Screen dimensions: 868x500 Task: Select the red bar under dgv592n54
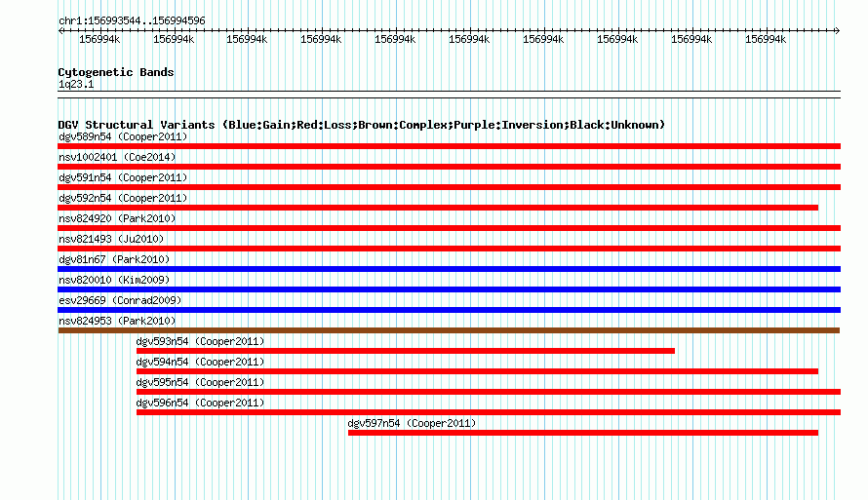pos(438,208)
